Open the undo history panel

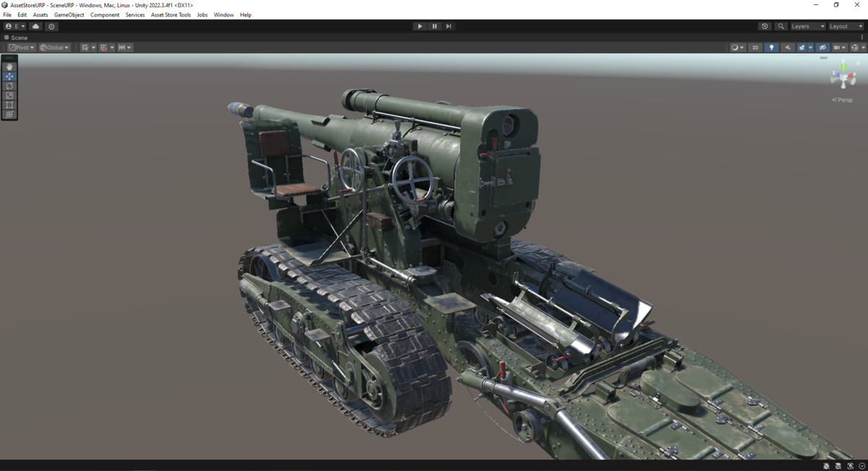[765, 26]
